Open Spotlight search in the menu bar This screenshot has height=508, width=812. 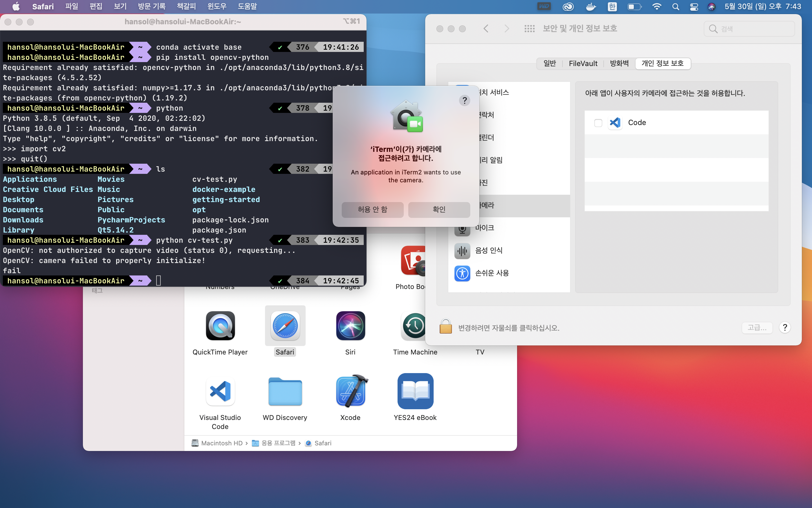(676, 6)
